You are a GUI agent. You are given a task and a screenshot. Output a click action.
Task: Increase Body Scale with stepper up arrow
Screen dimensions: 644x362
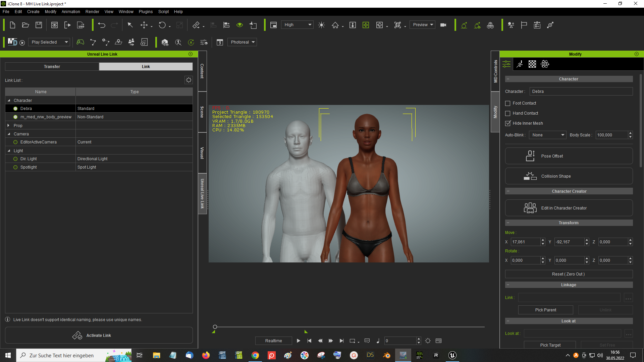pyautogui.click(x=630, y=133)
